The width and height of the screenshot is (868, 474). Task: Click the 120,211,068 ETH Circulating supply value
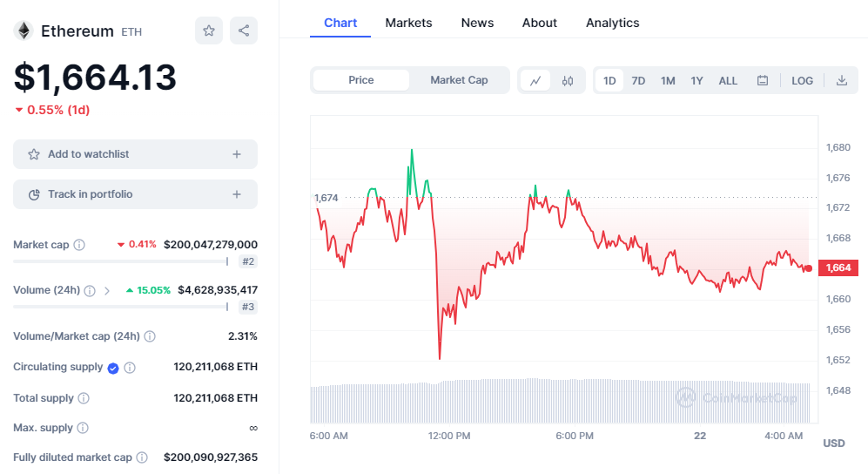coord(215,367)
